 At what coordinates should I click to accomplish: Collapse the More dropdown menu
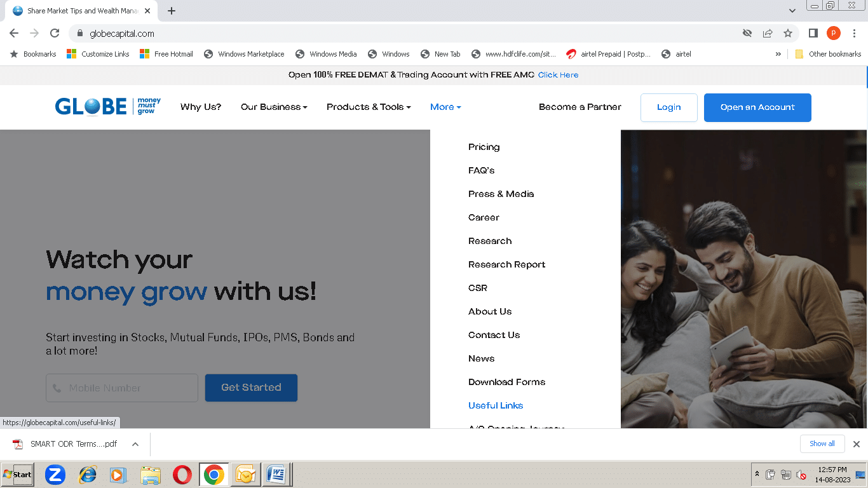(x=445, y=107)
